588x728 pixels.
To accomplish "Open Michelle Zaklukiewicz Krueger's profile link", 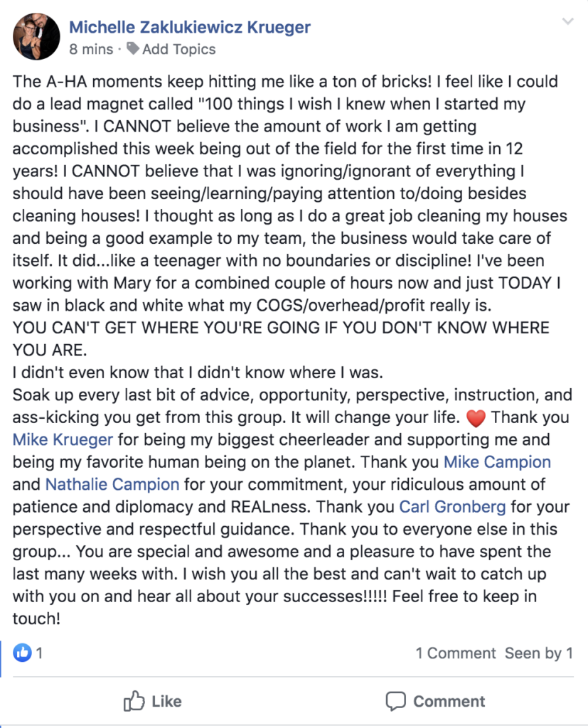I will tap(190, 28).
